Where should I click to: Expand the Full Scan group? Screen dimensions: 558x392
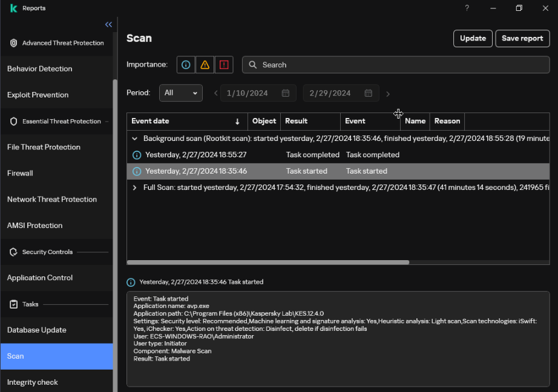134,188
